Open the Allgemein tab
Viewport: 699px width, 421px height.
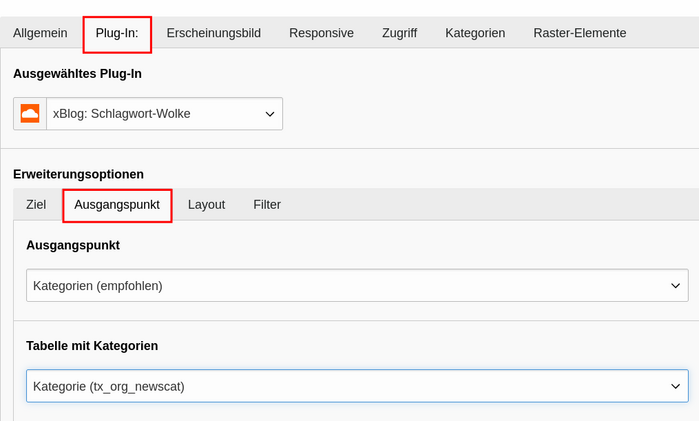[x=40, y=33]
